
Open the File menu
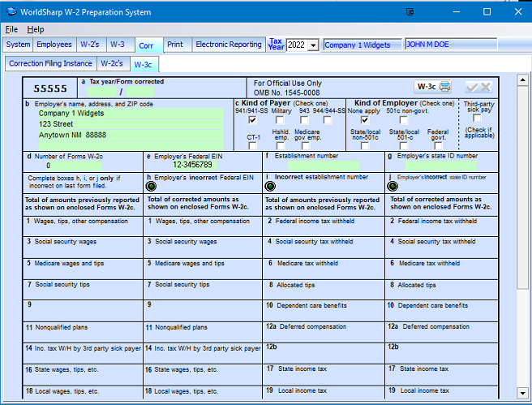(11, 29)
